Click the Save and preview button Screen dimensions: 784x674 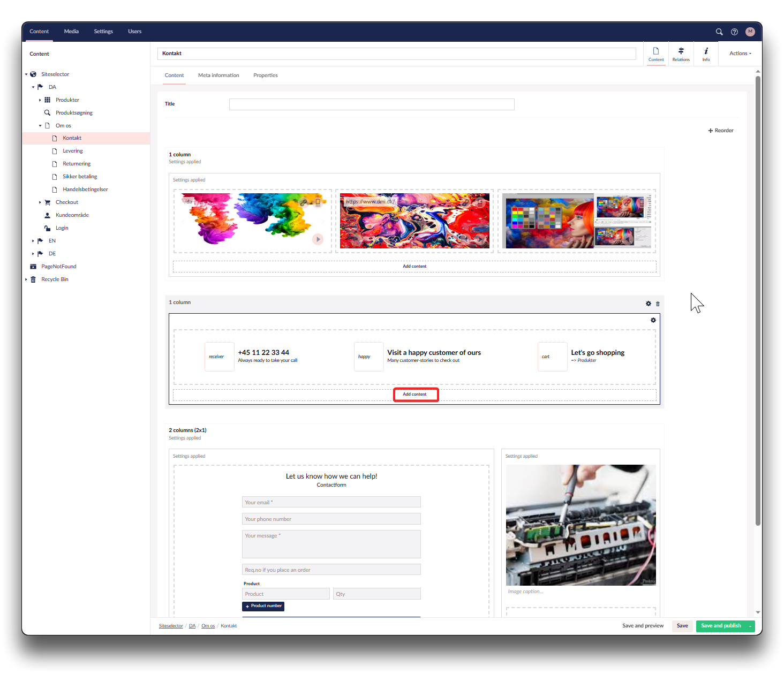[643, 626]
